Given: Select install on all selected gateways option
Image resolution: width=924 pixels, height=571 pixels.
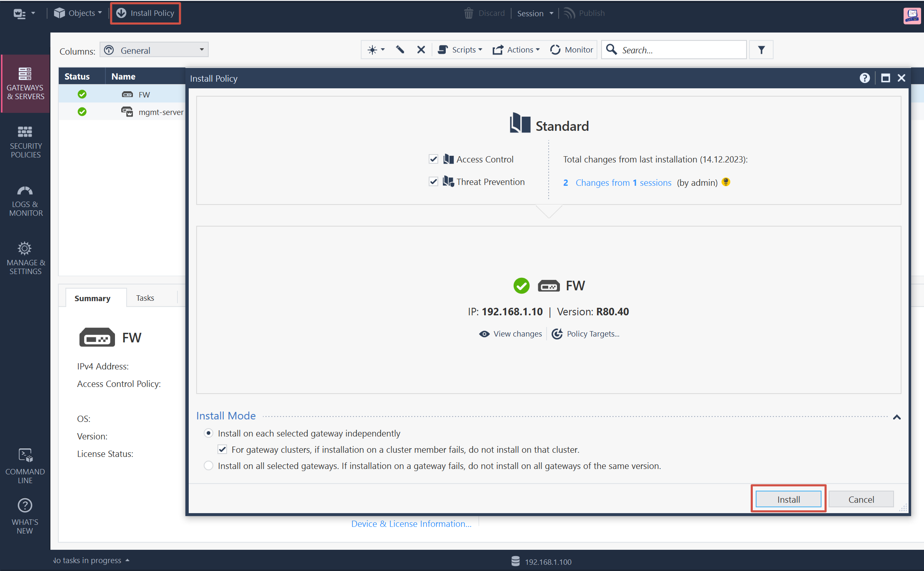Looking at the screenshot, I should (x=208, y=466).
